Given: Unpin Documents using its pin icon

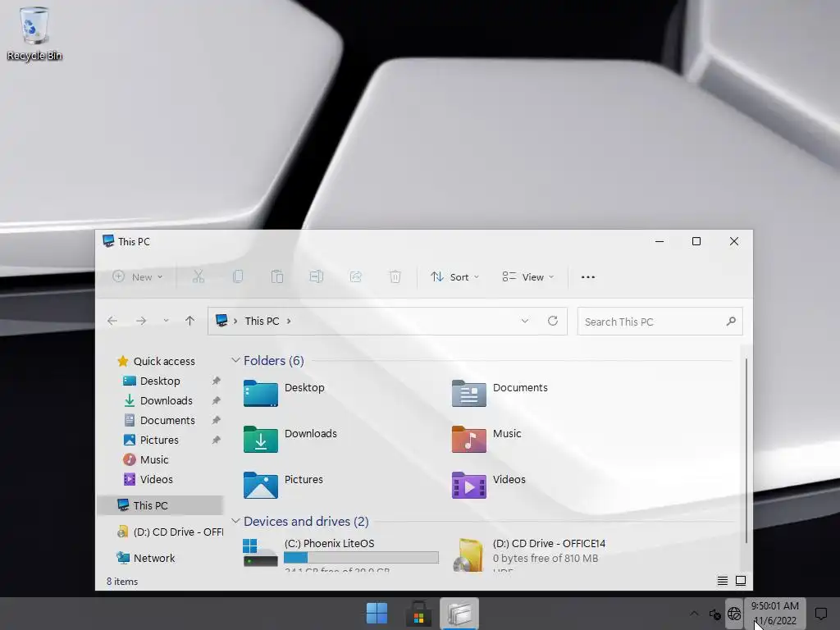Looking at the screenshot, I should [x=216, y=421].
